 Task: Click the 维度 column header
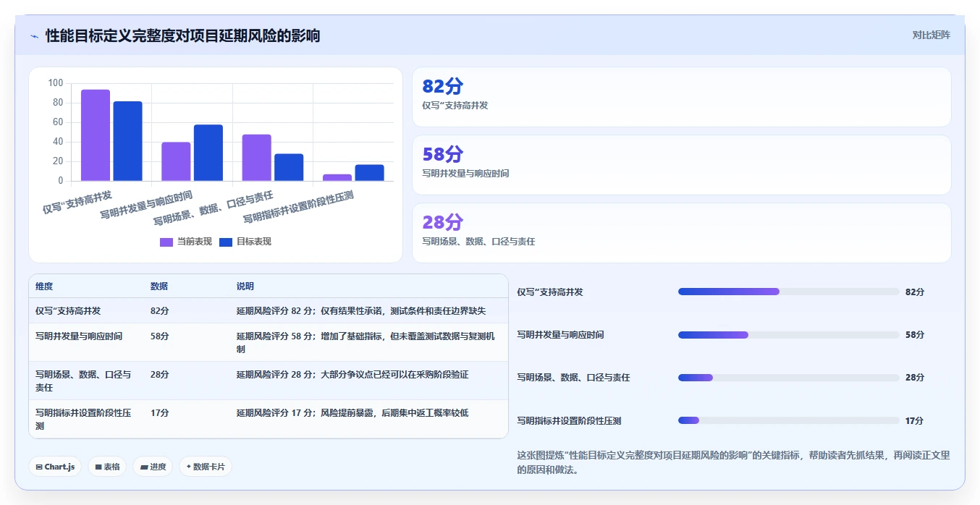(x=44, y=287)
